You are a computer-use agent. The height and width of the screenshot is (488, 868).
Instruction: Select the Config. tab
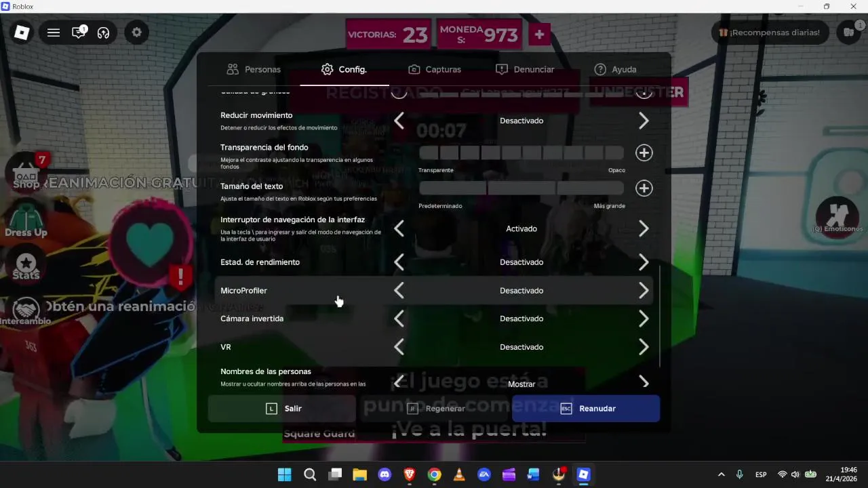344,69
